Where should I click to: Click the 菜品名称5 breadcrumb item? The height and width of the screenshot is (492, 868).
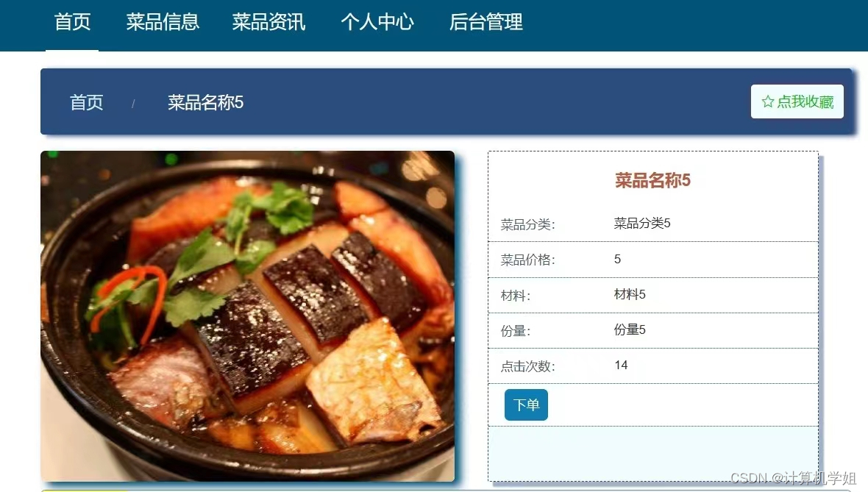click(x=205, y=102)
